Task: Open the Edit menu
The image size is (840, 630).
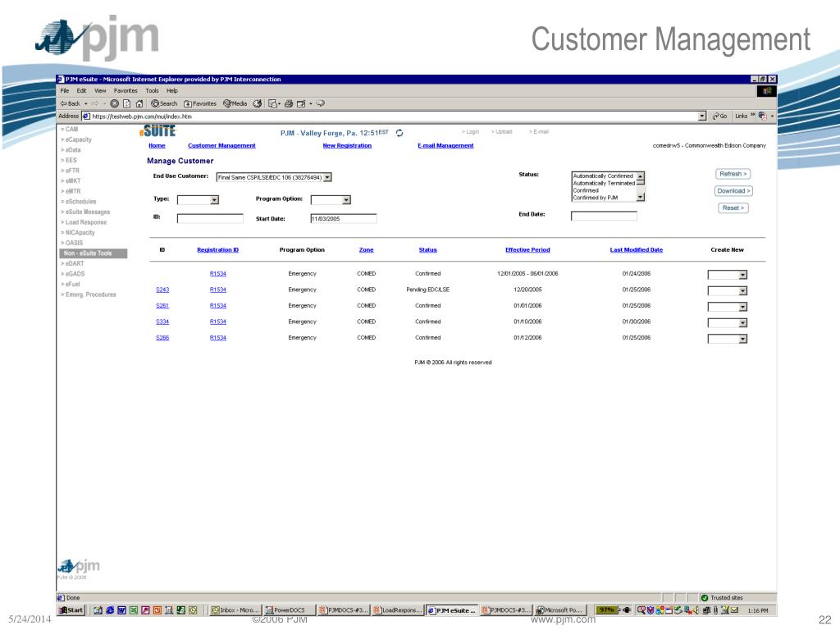Action: coord(81,90)
